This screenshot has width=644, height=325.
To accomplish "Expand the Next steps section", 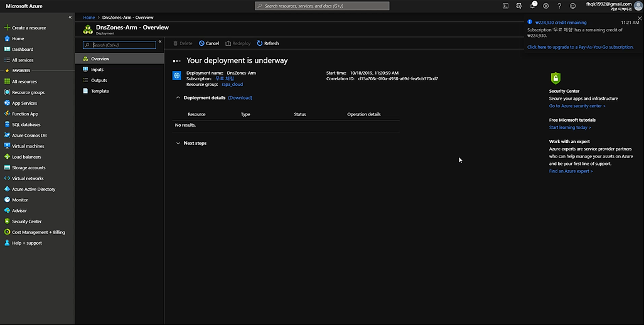I will (x=178, y=143).
